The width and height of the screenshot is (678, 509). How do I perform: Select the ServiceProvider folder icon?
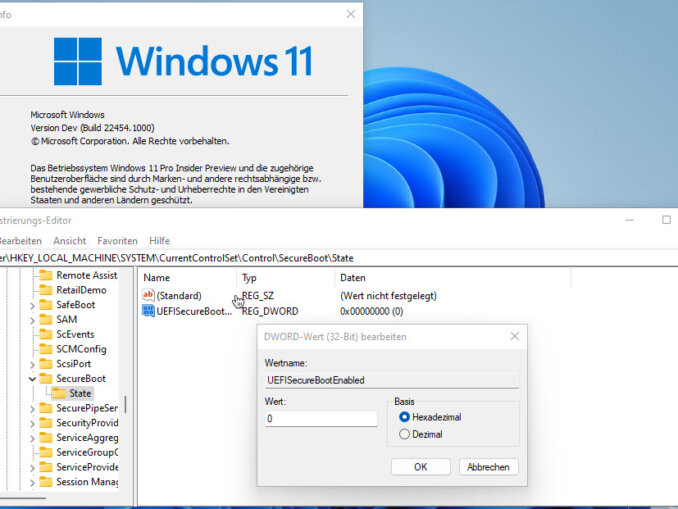46,467
